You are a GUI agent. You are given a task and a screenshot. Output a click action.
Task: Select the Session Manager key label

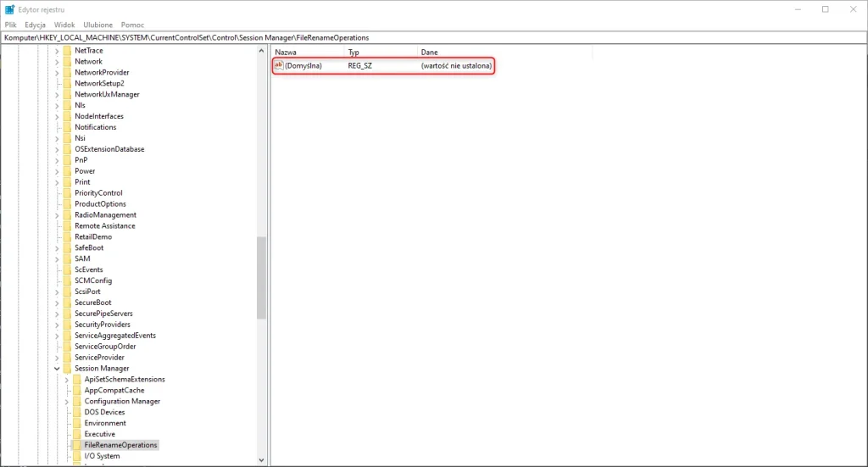[102, 369]
